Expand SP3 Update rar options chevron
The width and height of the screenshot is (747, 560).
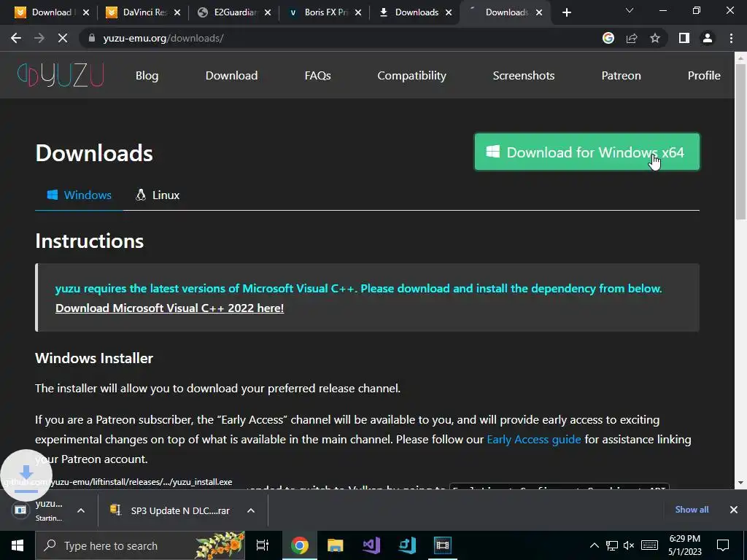coord(251,510)
